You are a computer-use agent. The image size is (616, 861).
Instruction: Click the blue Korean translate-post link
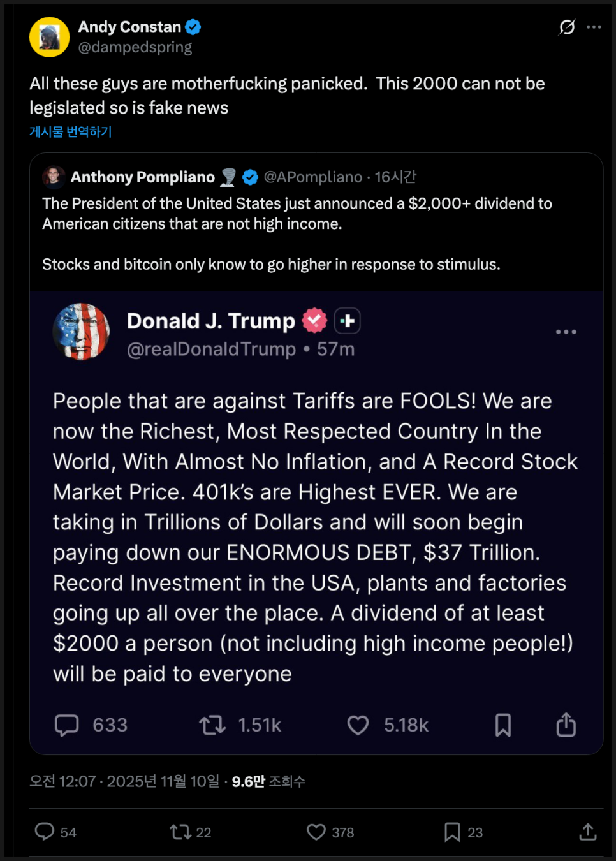71,131
